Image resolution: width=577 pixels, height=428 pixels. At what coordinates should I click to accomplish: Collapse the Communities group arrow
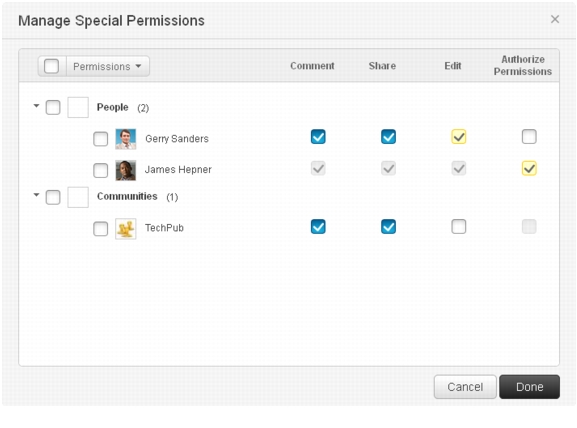[36, 195]
